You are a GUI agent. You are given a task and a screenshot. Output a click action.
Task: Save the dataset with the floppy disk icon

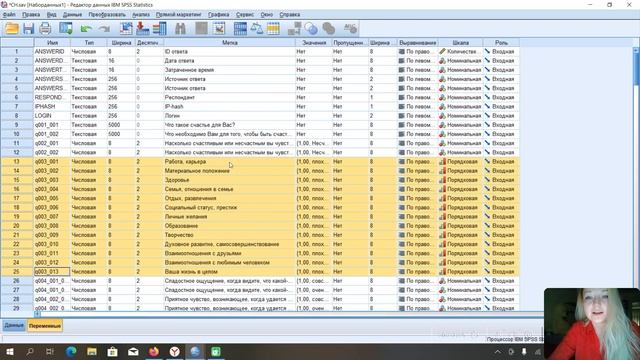[29, 29]
